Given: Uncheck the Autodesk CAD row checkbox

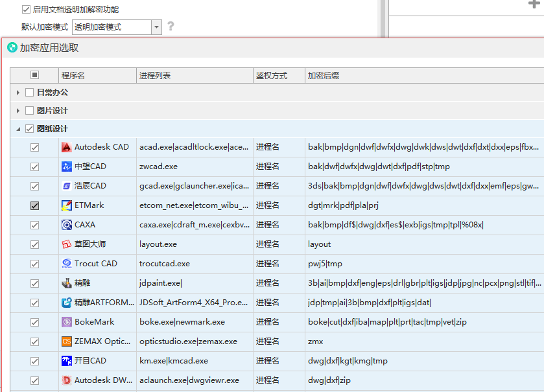Looking at the screenshot, I should 35,147.
